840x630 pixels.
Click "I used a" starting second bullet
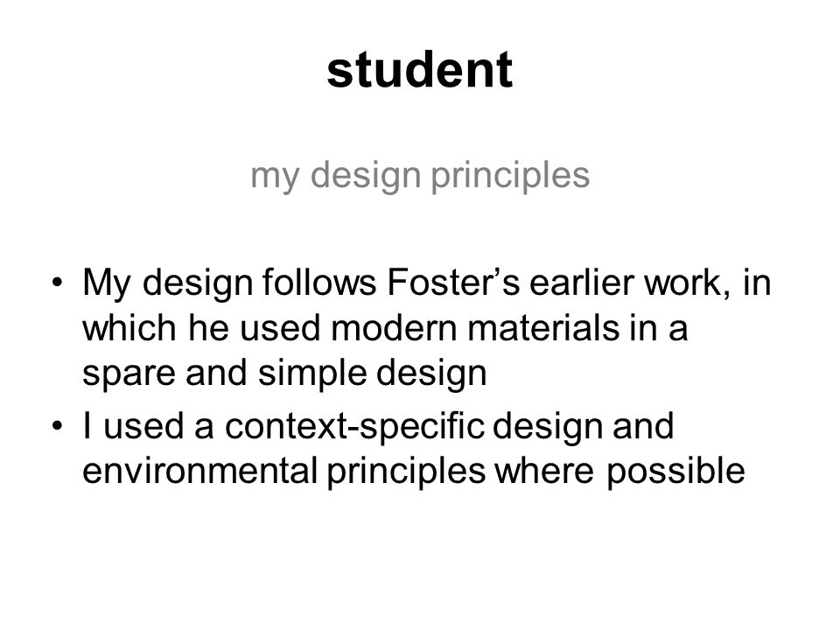coord(148,427)
